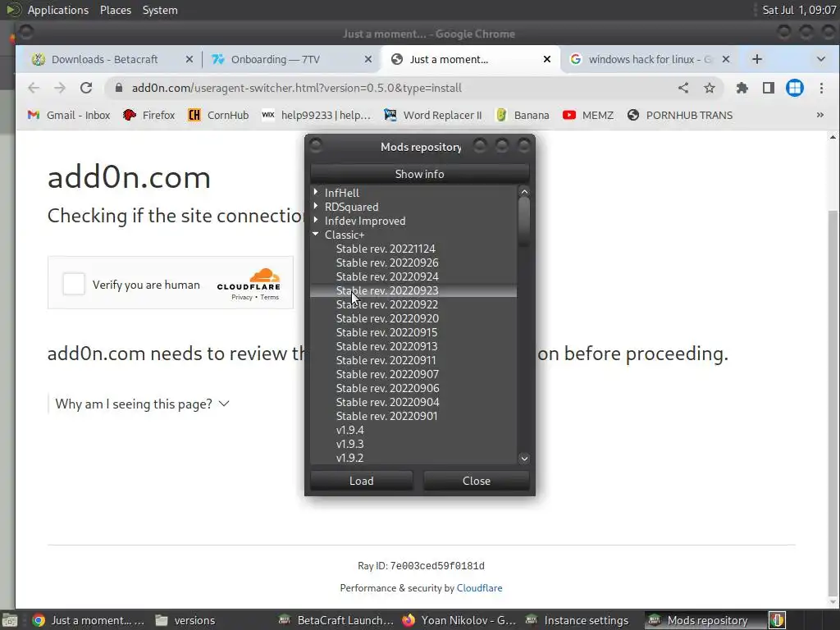Click the Chrome back arrow
This screenshot has height=630, width=840.
[34, 88]
